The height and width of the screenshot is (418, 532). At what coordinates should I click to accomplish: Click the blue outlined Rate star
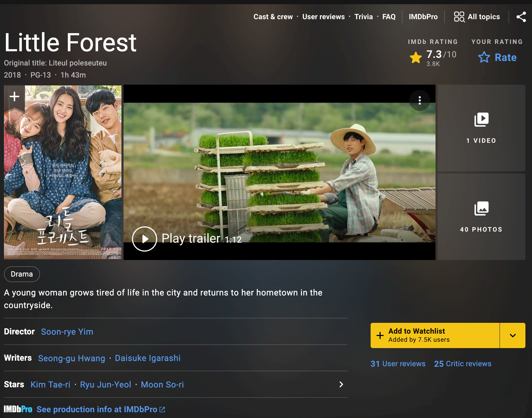point(484,57)
